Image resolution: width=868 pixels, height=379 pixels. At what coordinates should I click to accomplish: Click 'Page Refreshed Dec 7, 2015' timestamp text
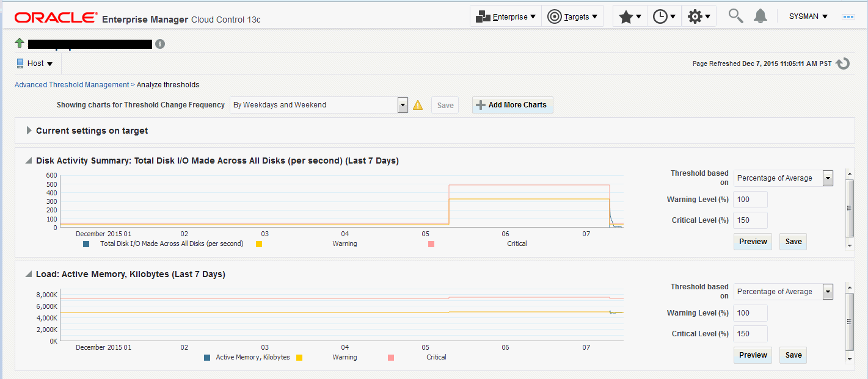coord(762,63)
